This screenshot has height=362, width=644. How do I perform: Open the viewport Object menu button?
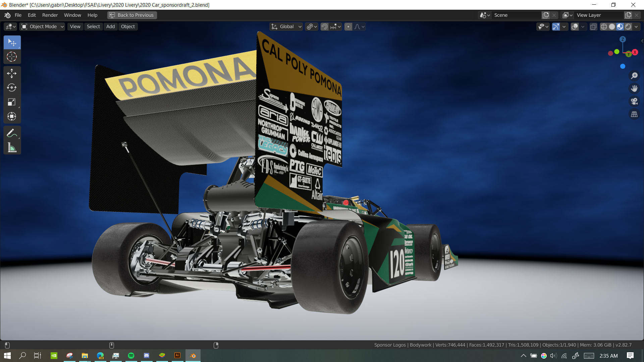pos(128,27)
